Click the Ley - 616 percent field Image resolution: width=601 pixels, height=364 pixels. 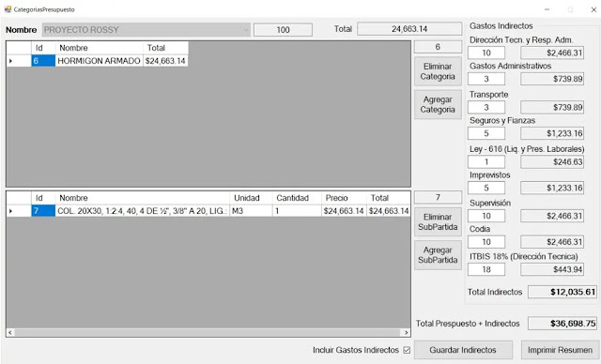point(486,162)
